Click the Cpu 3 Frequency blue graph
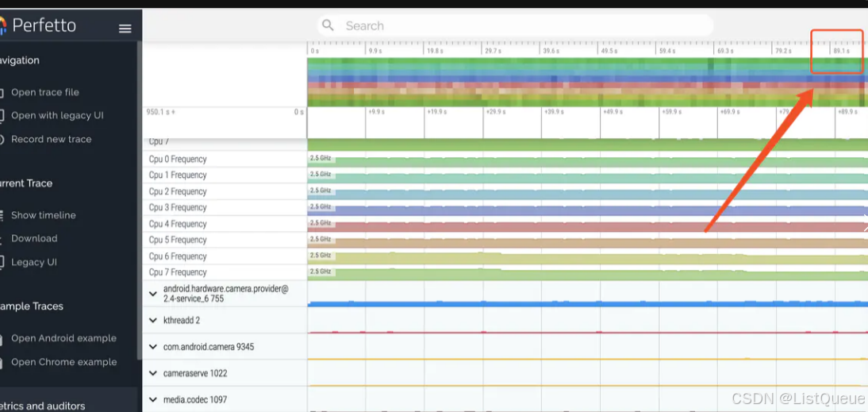Image resolution: width=868 pixels, height=412 pixels. (587, 210)
